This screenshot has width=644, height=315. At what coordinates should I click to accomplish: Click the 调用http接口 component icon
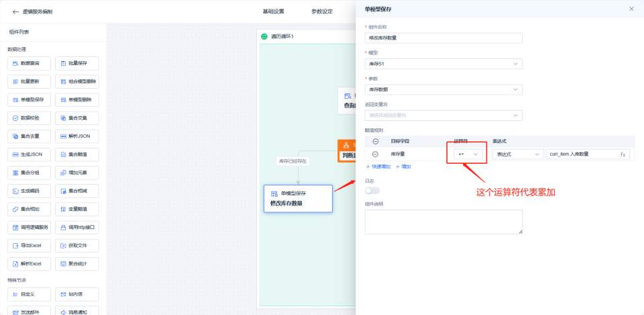(x=63, y=228)
